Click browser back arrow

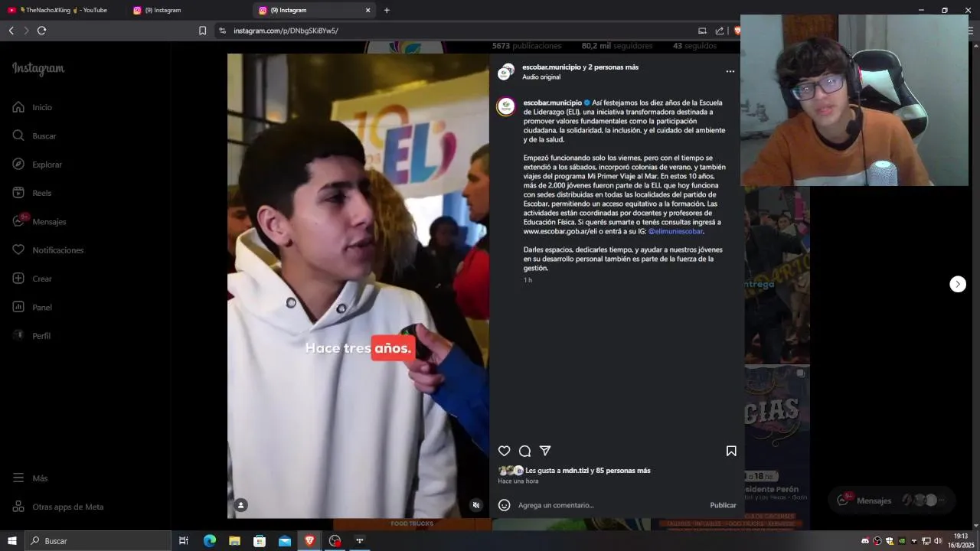coord(11,31)
